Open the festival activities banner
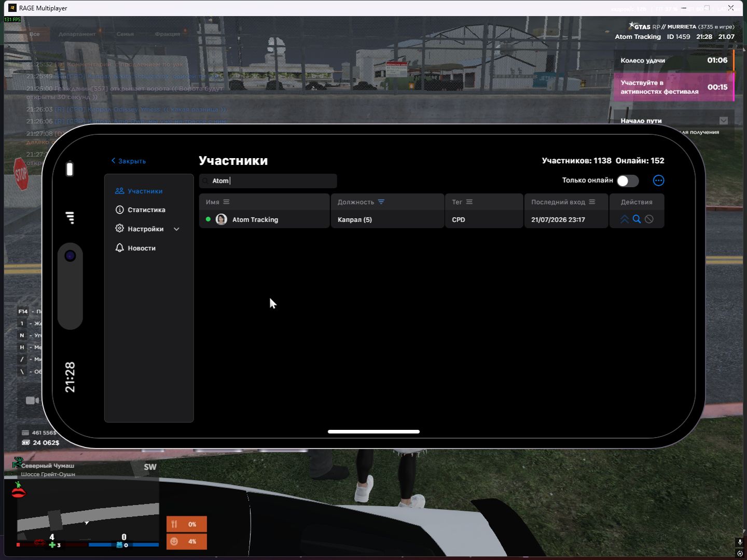Viewport: 747px width, 560px height. [x=674, y=87]
